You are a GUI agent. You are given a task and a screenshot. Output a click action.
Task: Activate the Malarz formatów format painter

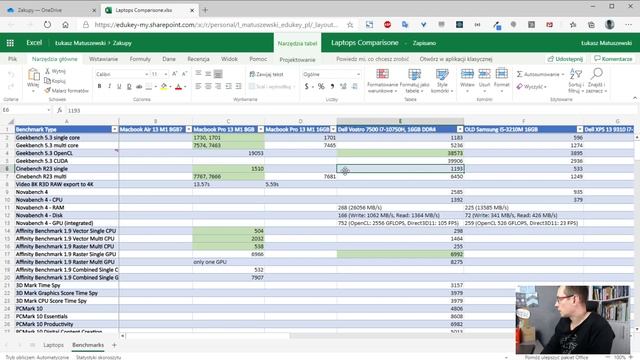[67, 91]
